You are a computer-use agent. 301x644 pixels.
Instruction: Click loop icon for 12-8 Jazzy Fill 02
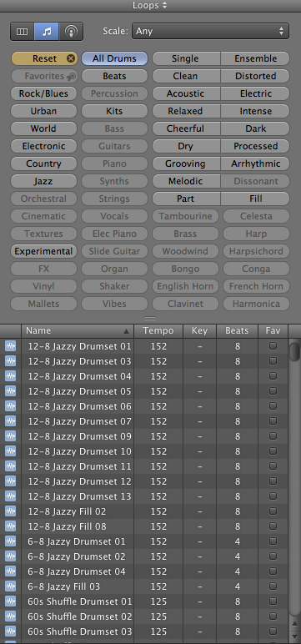tap(10, 511)
